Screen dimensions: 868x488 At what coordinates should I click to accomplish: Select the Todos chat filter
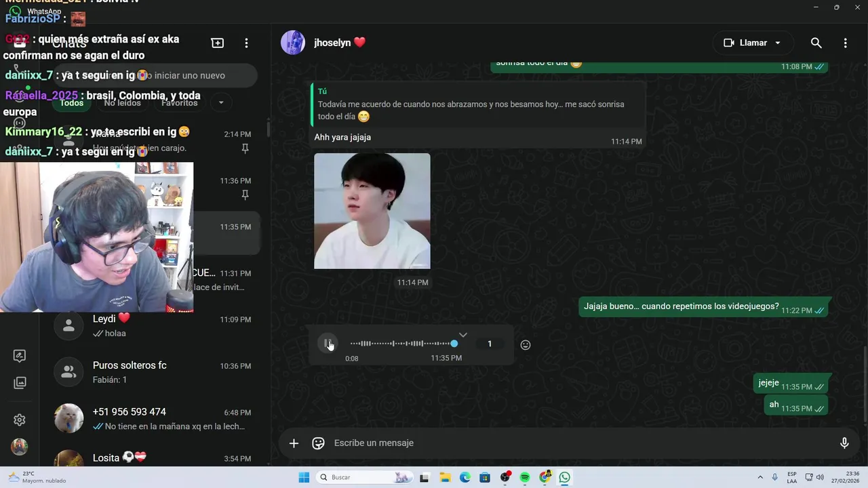coord(72,103)
